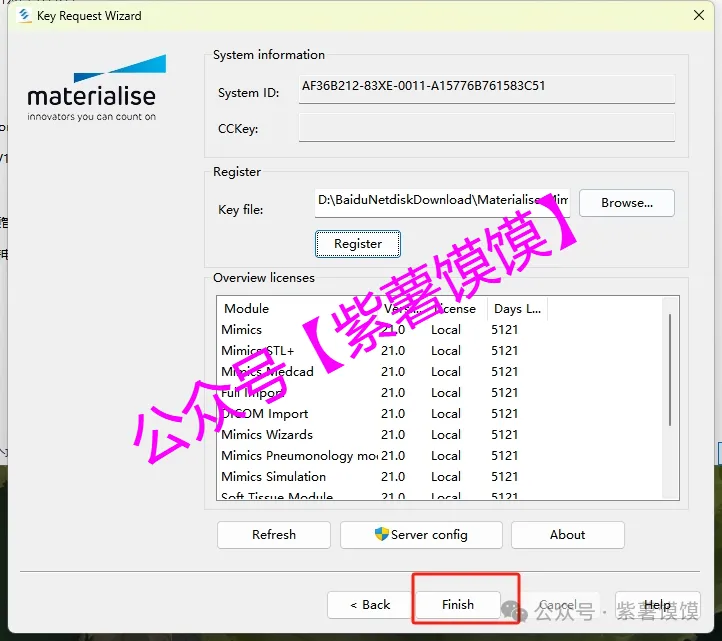Click the Materialise app icon in title bar
This screenshot has height=641, width=722.
(23, 16)
